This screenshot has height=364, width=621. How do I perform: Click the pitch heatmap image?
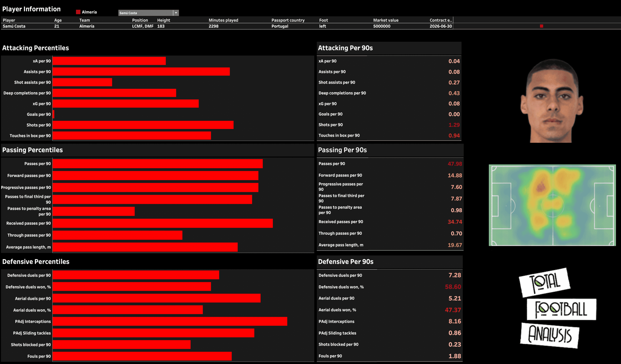[x=552, y=205]
